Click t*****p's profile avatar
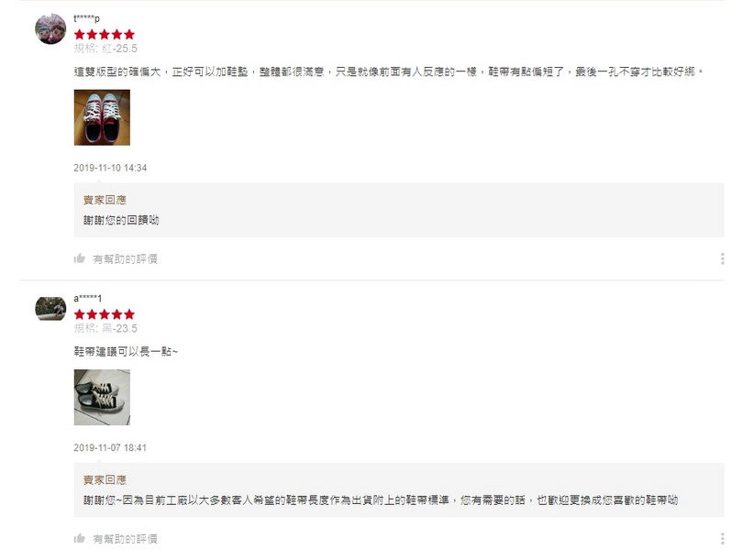 tap(50, 29)
